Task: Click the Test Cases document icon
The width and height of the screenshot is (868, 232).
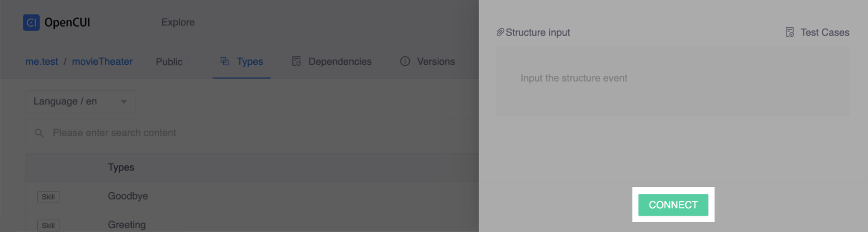Action: (789, 33)
